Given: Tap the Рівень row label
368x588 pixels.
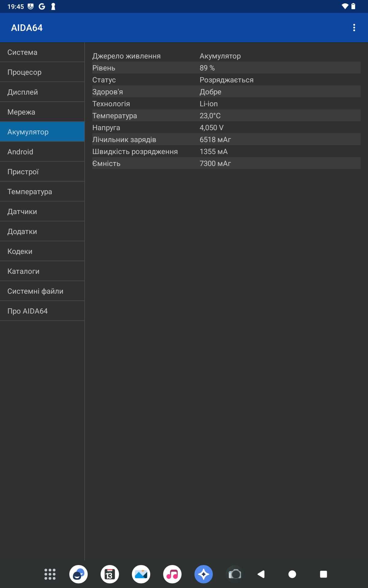Looking at the screenshot, I should coord(104,68).
